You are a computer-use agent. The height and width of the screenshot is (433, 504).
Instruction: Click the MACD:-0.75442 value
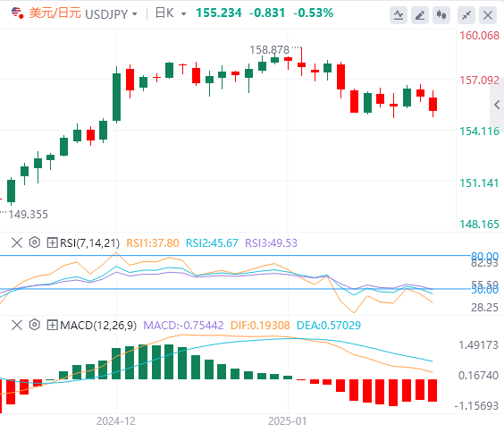[183, 326]
